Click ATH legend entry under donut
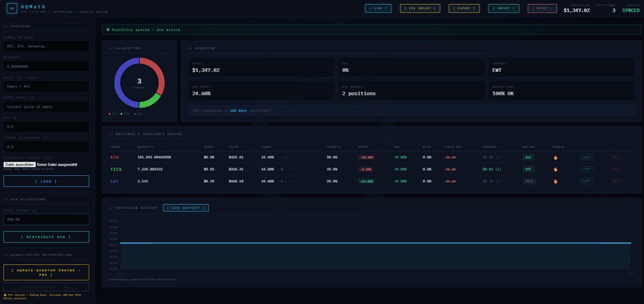This screenshot has height=304, width=644. point(113,114)
